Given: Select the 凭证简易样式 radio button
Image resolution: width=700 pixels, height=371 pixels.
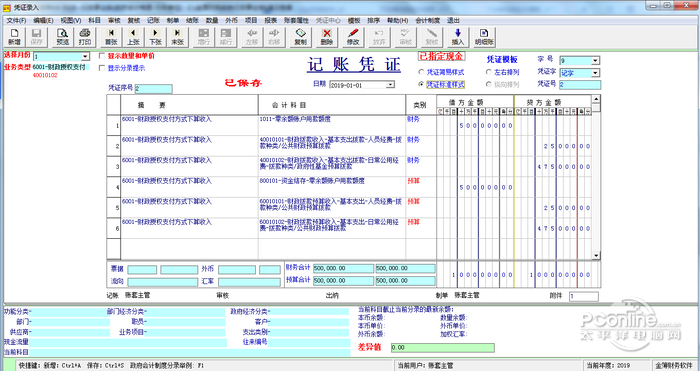Looking at the screenshot, I should pos(421,72).
